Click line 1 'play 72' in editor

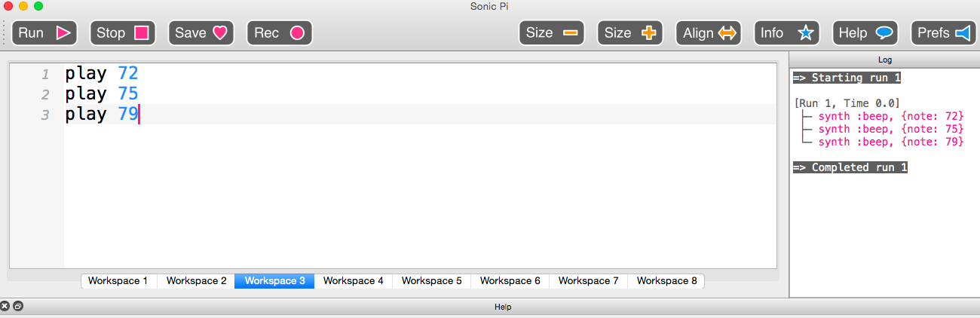(102, 74)
